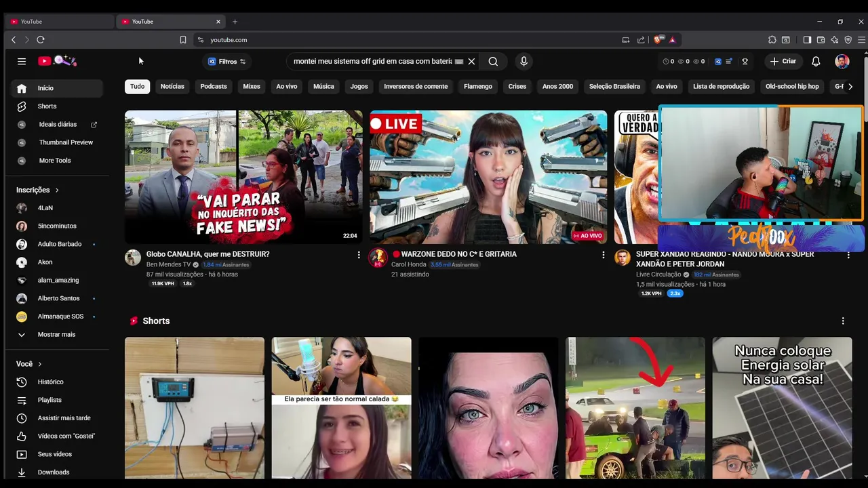Expand Mostrar mais subscriptions
The image size is (868, 488).
(57, 335)
